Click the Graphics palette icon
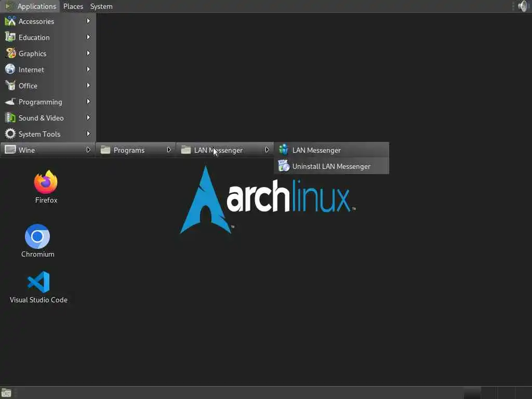 click(x=10, y=54)
